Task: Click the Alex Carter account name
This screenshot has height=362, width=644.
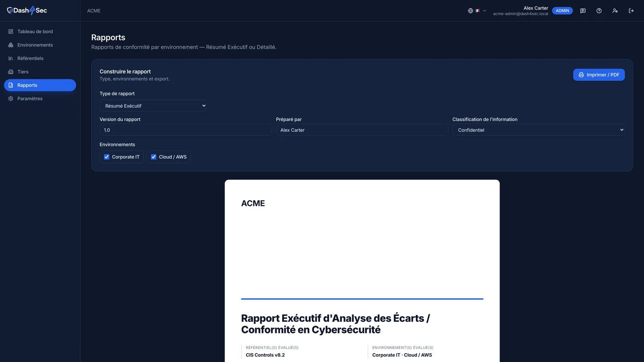Action: coord(536,8)
